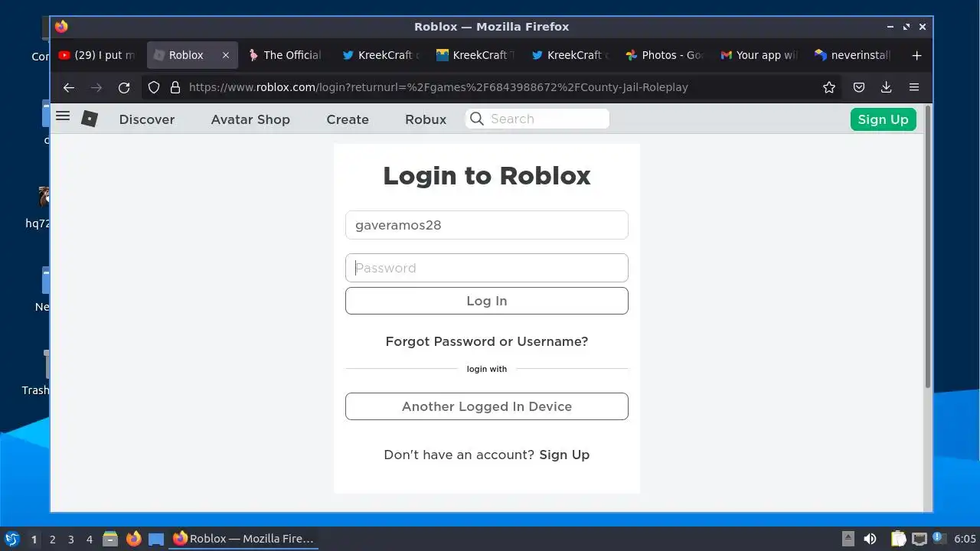Open the Pocket save icon
This screenshot has width=980, height=551.
[859, 87]
